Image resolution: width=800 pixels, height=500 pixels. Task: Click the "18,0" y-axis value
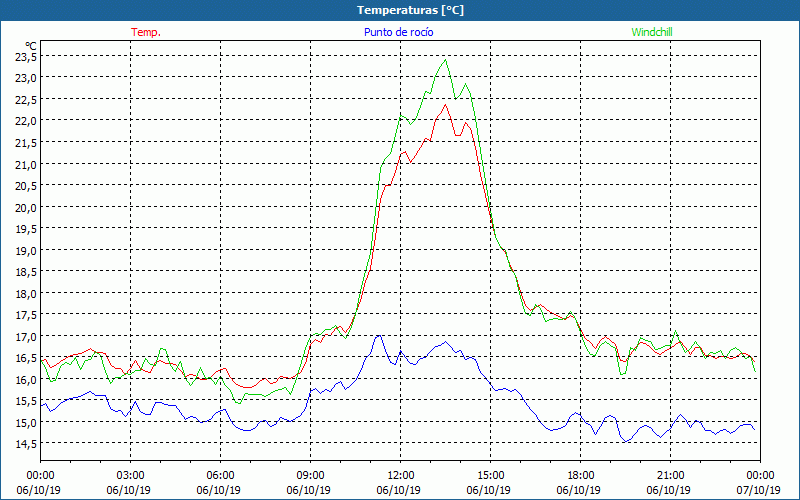[26, 293]
